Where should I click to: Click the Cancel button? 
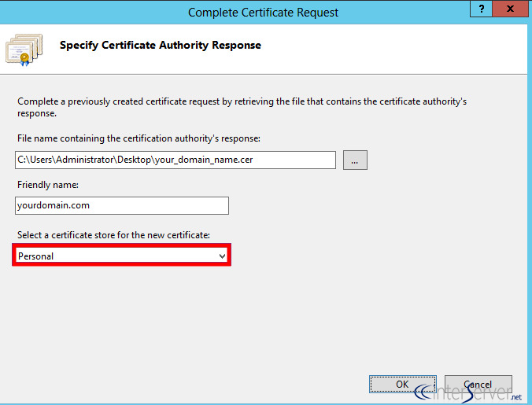coord(478,384)
